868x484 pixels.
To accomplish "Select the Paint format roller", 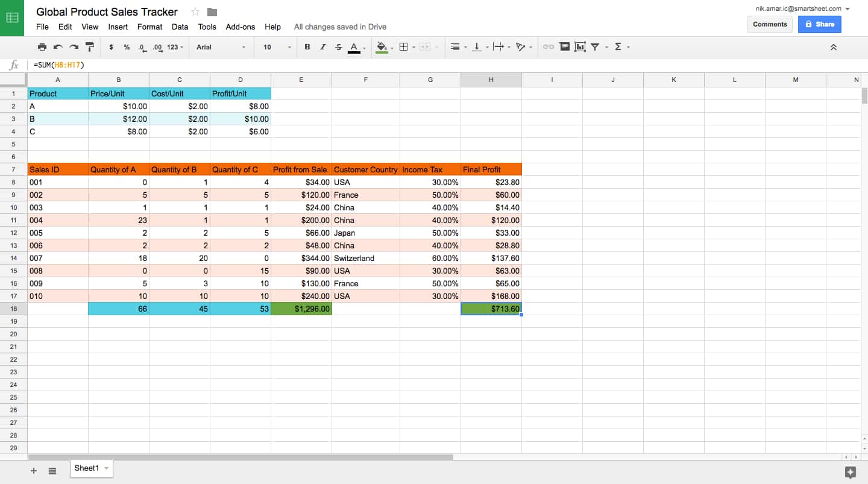I will click(90, 47).
